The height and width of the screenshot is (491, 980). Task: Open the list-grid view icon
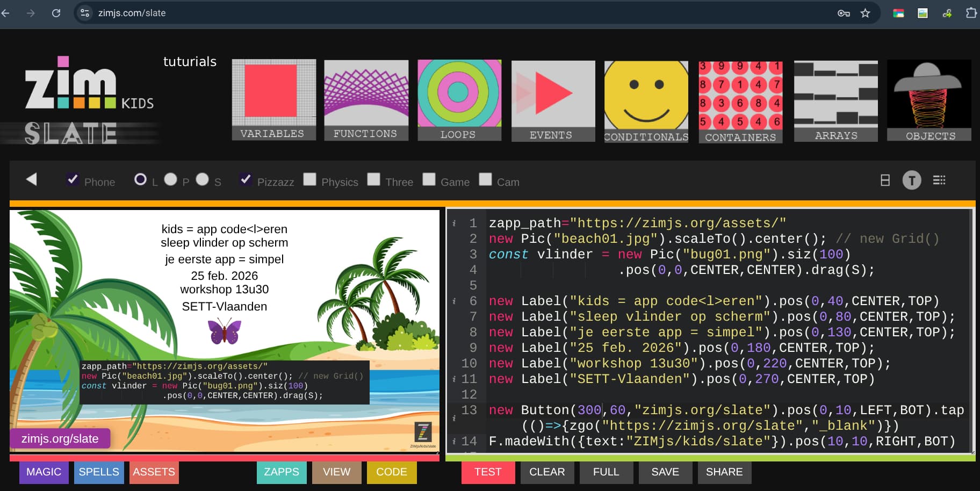tap(939, 180)
